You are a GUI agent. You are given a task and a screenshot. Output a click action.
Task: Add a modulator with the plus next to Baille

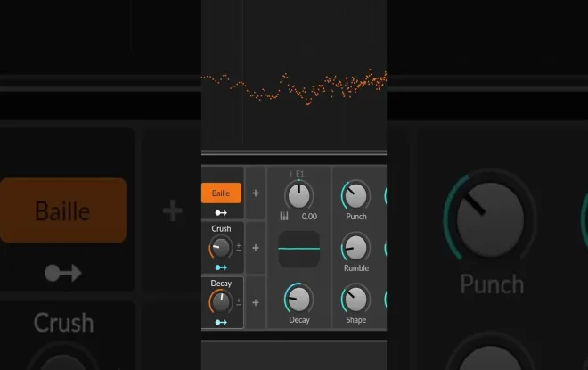coord(256,193)
